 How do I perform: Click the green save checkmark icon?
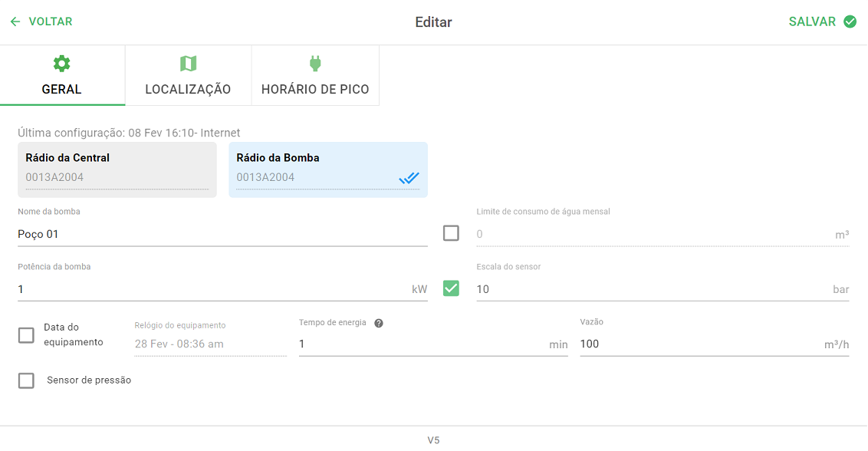click(x=850, y=21)
